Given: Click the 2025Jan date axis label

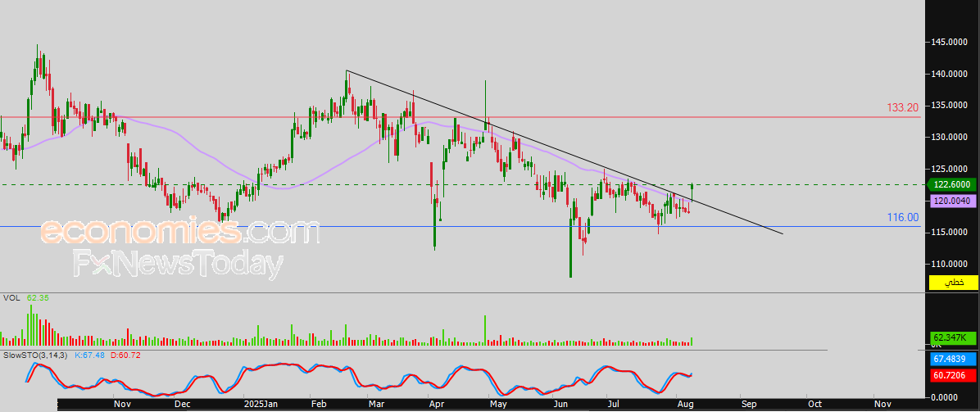Looking at the screenshot, I should pos(260,404).
